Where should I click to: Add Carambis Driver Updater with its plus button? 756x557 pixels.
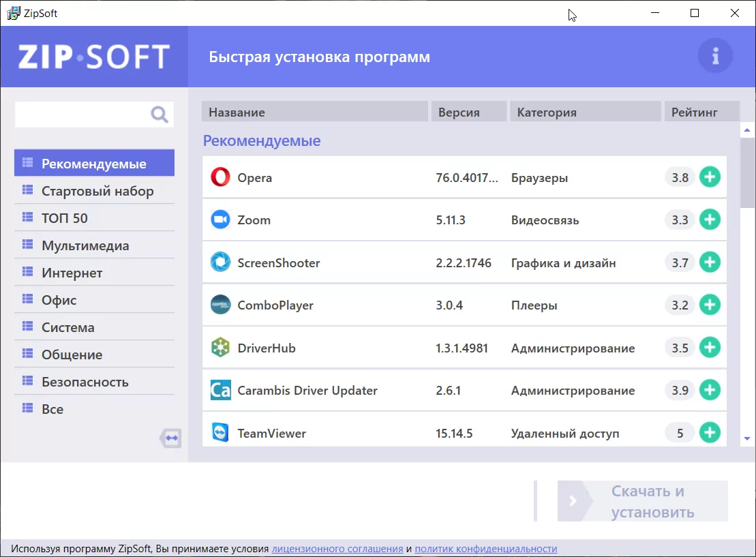pyautogui.click(x=710, y=390)
